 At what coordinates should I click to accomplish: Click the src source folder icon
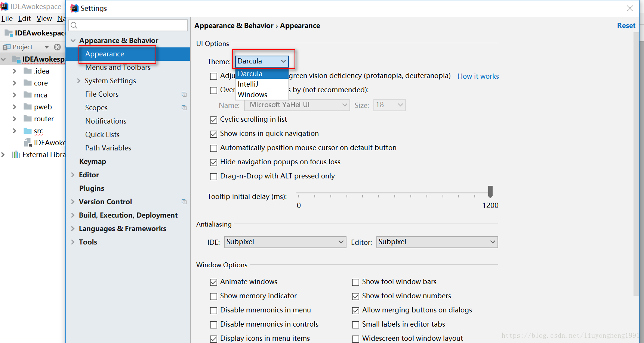click(28, 131)
